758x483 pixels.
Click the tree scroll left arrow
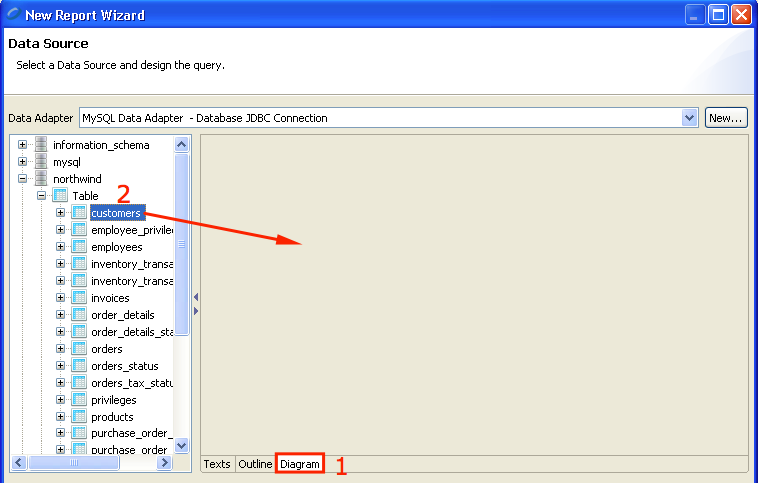(19, 463)
